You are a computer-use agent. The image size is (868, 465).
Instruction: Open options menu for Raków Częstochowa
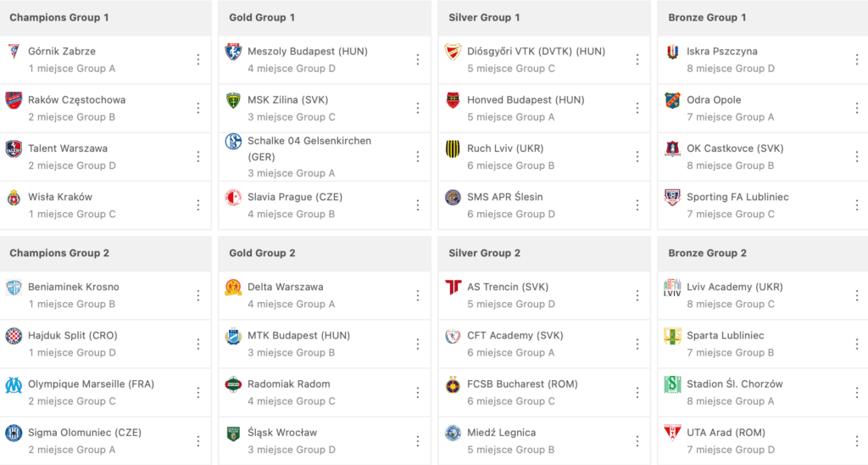click(x=198, y=108)
